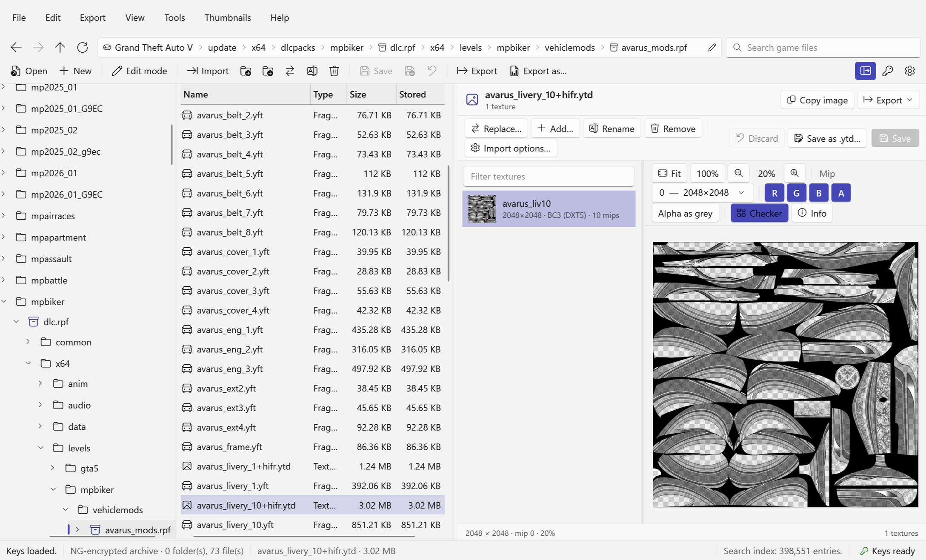Click the Filter textures field
The height and width of the screenshot is (560, 926).
[549, 176]
